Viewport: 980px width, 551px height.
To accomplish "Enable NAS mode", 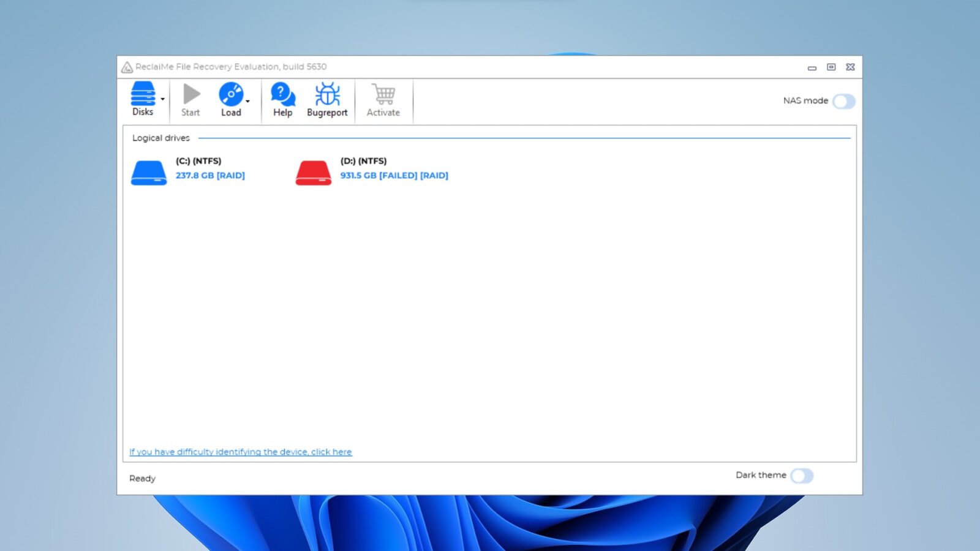I will (x=844, y=100).
